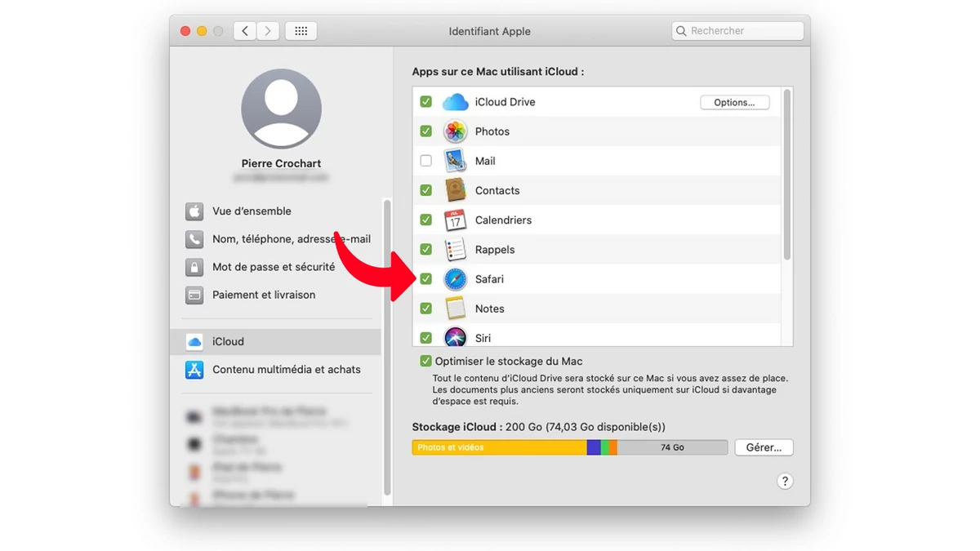Click the Contacts book icon
Image resolution: width=980 pixels, height=551 pixels.
click(x=455, y=190)
